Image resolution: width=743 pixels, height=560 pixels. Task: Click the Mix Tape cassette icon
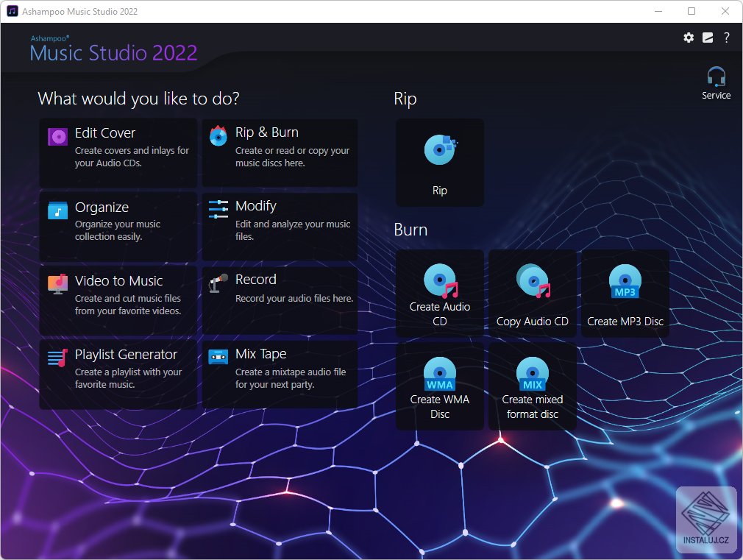point(218,357)
